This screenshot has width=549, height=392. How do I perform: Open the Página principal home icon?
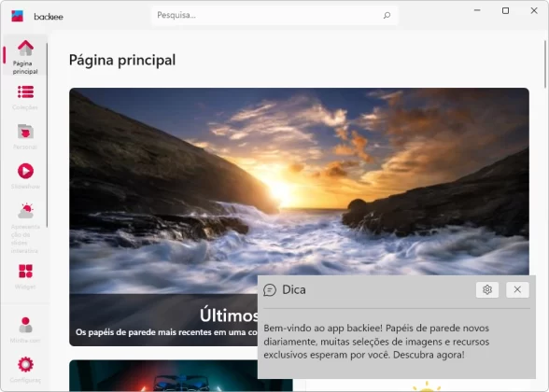[x=25, y=48]
